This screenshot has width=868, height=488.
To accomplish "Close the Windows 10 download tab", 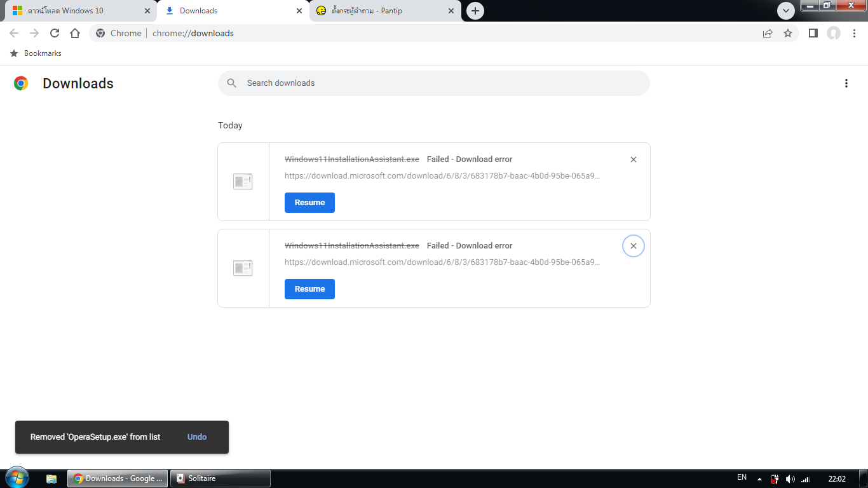I will click(x=147, y=11).
